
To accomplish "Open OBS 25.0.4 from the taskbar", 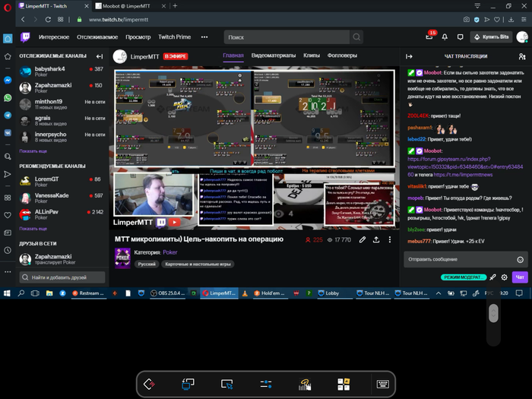I will pos(168,293).
